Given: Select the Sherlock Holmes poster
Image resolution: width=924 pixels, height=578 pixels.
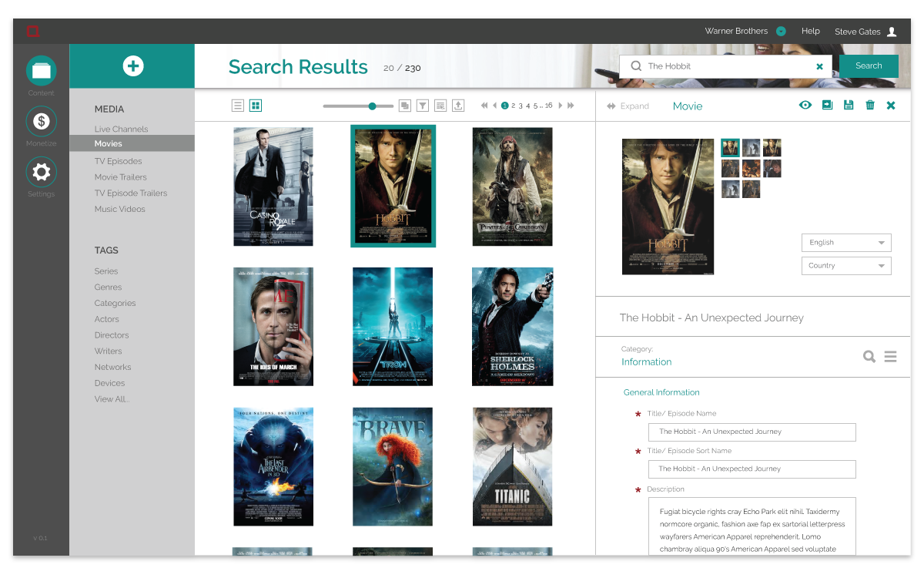Looking at the screenshot, I should coord(512,327).
